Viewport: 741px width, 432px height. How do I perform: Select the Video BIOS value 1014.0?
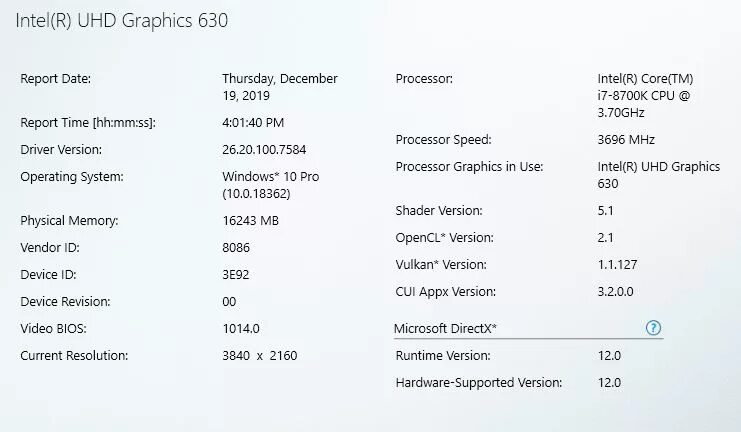(x=241, y=328)
